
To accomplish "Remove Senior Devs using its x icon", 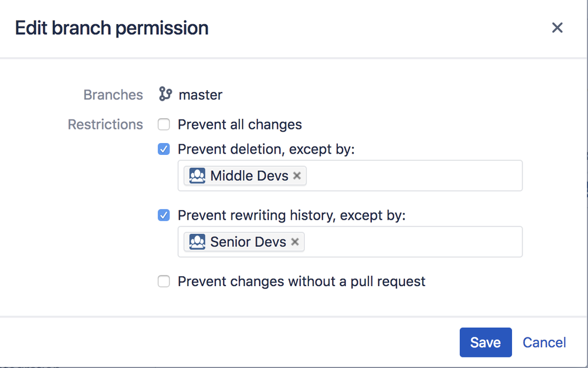I will [x=295, y=242].
